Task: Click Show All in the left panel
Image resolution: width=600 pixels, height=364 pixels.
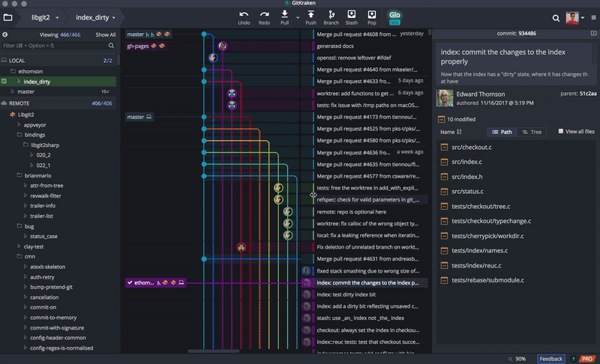Action: 105,34
